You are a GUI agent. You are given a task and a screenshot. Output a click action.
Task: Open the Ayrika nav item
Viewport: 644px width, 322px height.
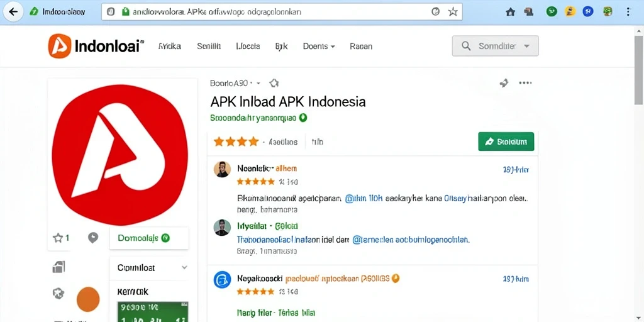coord(170,47)
